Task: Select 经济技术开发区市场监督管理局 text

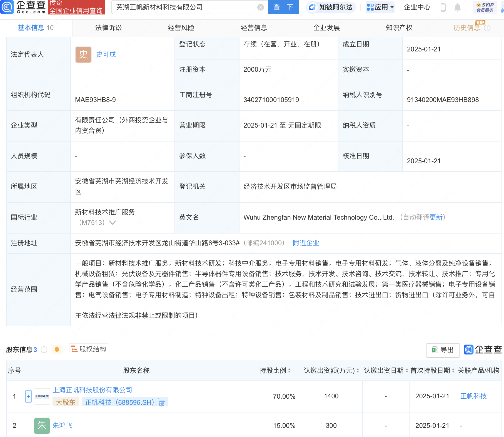Action: (290, 187)
